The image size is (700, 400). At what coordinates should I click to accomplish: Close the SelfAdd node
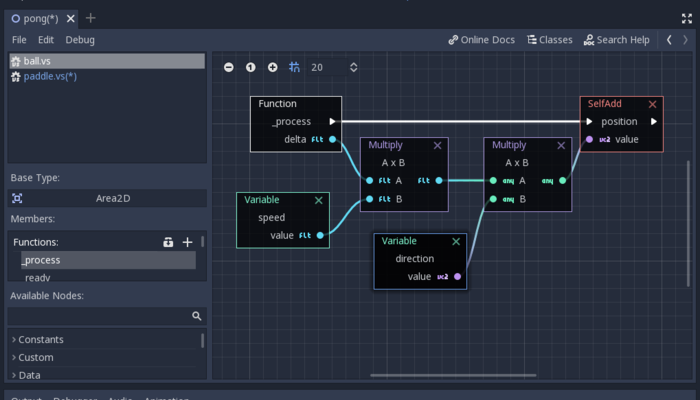pyautogui.click(x=652, y=104)
